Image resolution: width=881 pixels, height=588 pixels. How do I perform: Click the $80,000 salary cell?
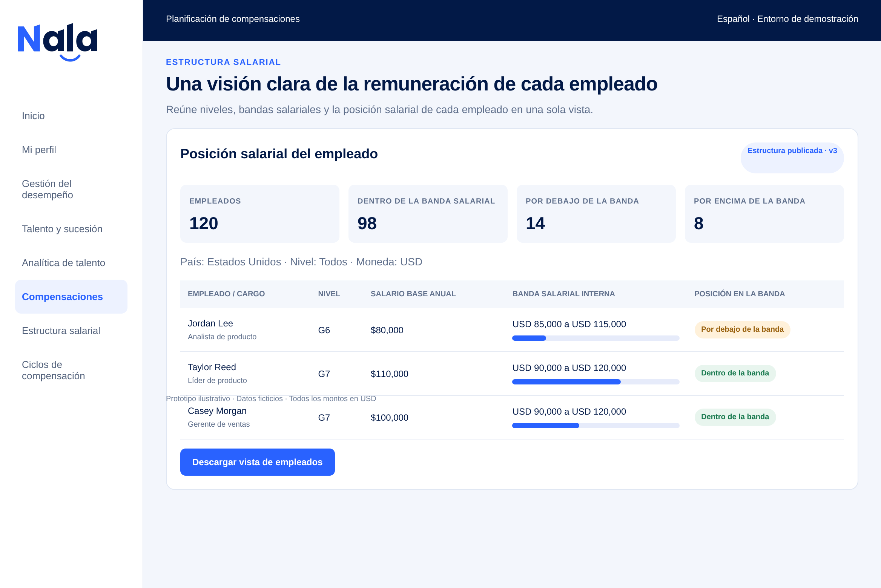[x=387, y=330]
